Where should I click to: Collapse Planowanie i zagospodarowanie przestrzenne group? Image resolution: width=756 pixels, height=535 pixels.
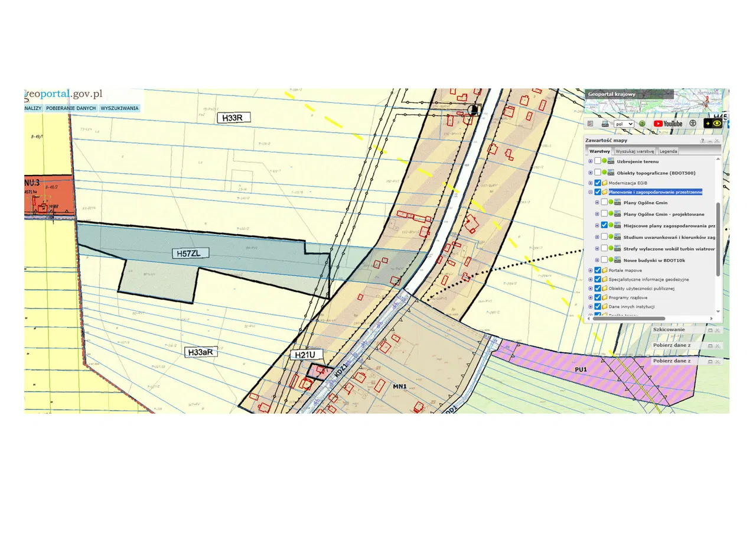(590, 192)
